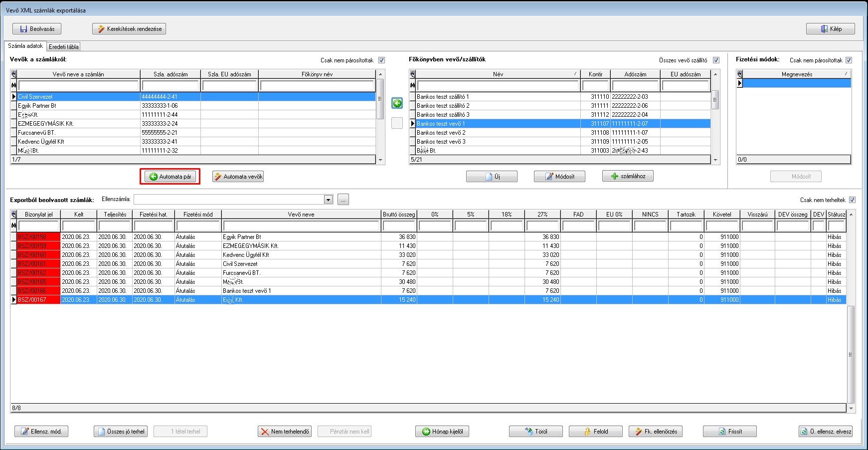The height and width of the screenshot is (450, 868).
Task: Sort by Szla. adószám column header
Action: click(x=171, y=74)
